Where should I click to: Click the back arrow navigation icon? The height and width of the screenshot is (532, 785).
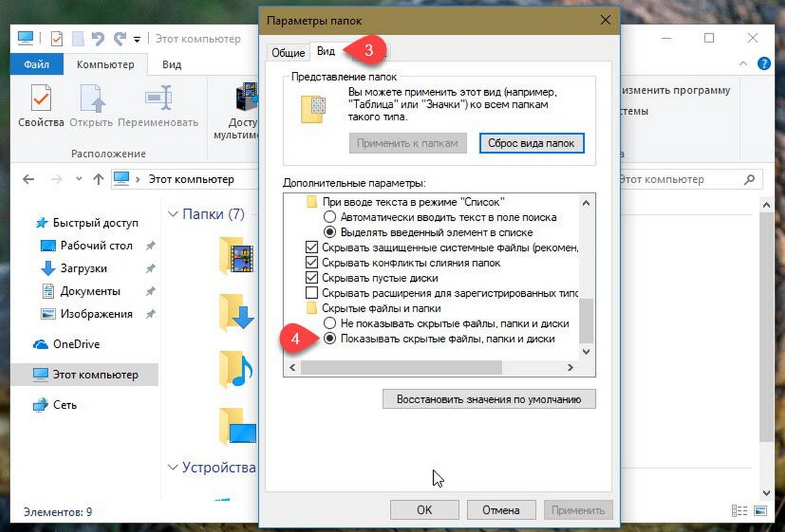[29, 179]
